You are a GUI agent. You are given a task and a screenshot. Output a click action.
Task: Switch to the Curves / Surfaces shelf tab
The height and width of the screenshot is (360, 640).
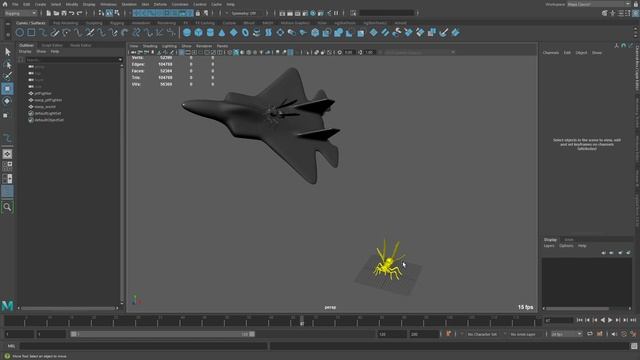point(31,23)
